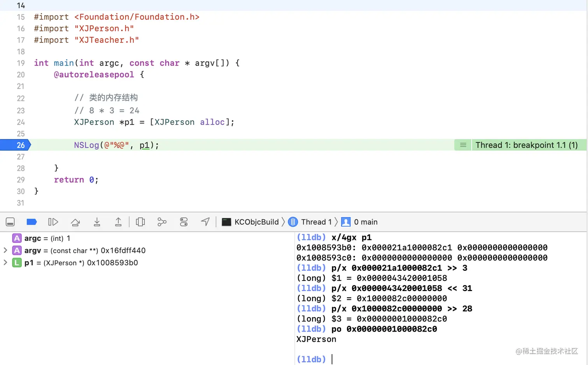Click XJTeacher.h import string
This screenshot has width=588, height=365.
[107, 40]
